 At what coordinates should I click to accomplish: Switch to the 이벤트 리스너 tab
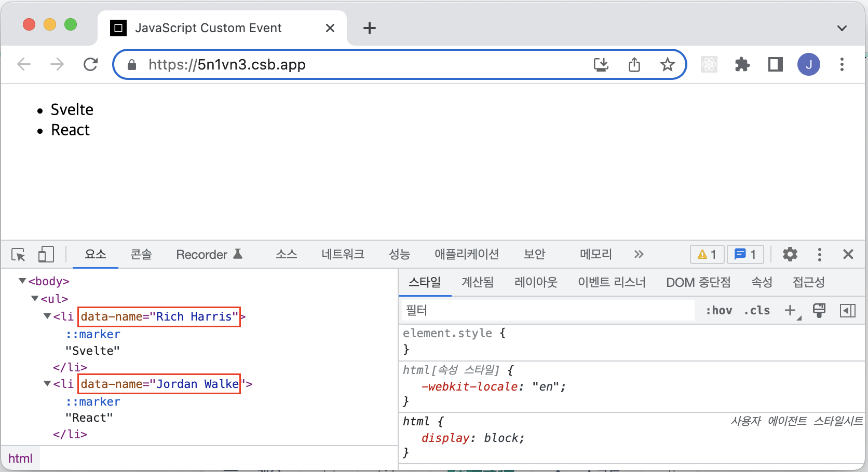(612, 282)
